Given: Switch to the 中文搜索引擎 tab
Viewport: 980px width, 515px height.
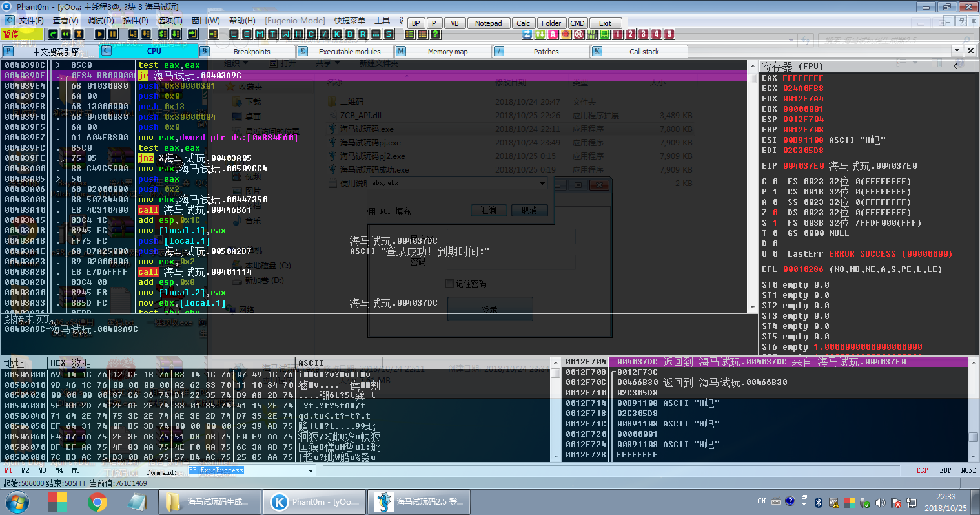Looking at the screenshot, I should (50, 51).
